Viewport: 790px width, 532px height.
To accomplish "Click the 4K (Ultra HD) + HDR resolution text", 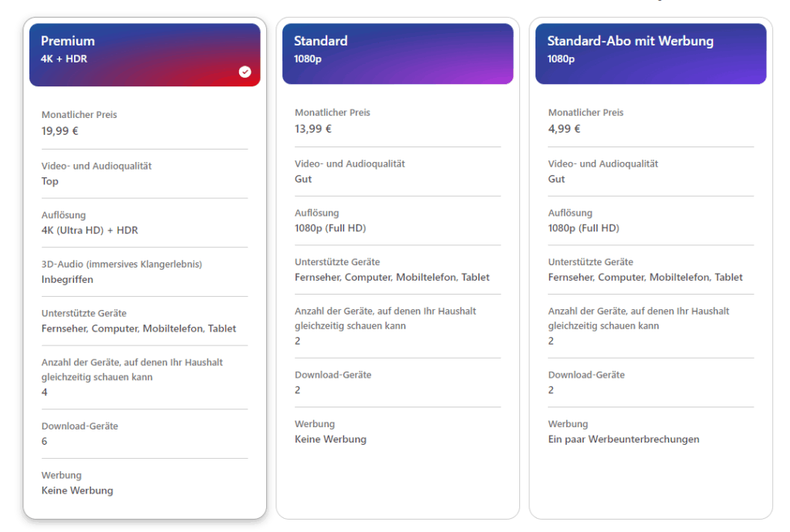I will point(89,231).
